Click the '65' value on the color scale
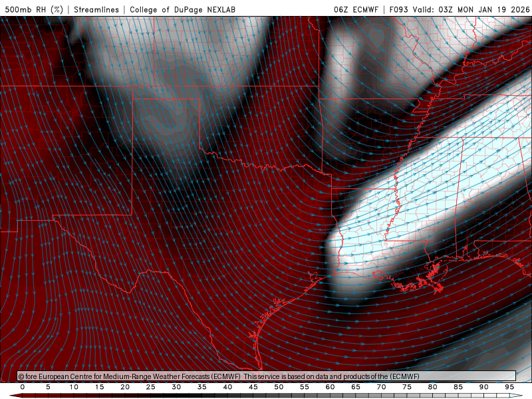 (x=356, y=387)
